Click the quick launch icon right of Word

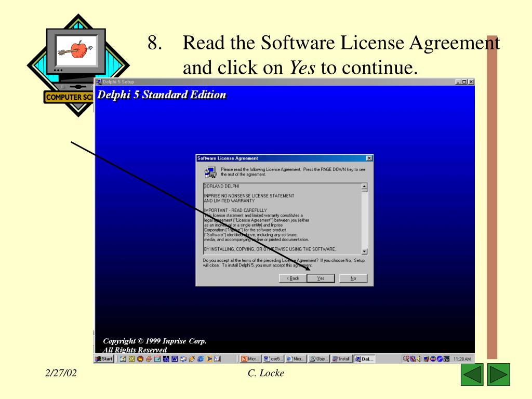183,358
